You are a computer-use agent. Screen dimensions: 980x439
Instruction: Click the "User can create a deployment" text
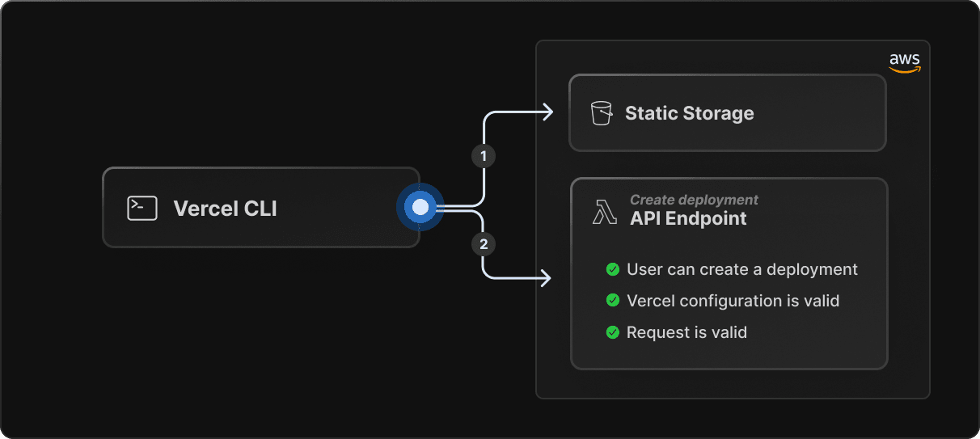pos(741,269)
